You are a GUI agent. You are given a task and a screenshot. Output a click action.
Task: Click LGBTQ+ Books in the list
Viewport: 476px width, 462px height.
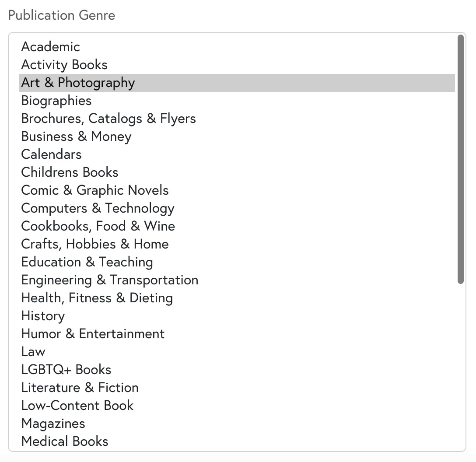point(66,370)
